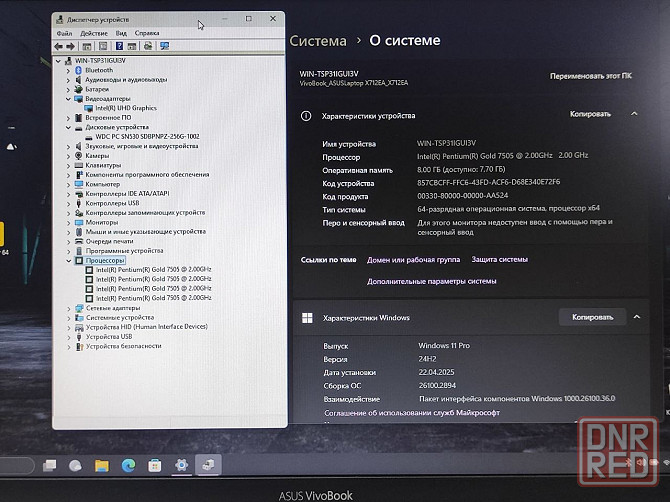This screenshot has width=670, height=502.
Task: Collapse the Процессоры node
Action: tap(69, 261)
